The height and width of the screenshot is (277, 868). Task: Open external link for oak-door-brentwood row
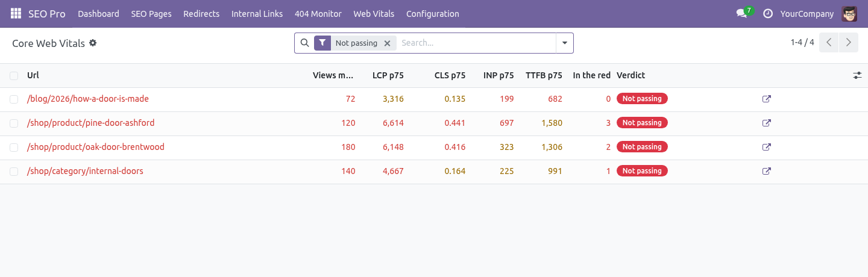click(x=767, y=147)
